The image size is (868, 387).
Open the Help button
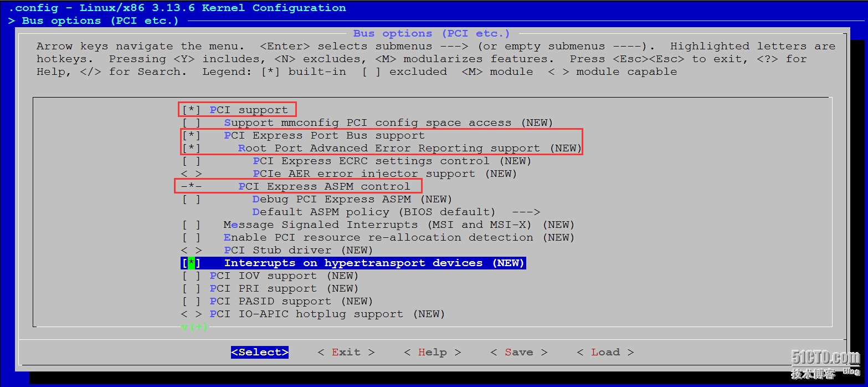[433, 352]
